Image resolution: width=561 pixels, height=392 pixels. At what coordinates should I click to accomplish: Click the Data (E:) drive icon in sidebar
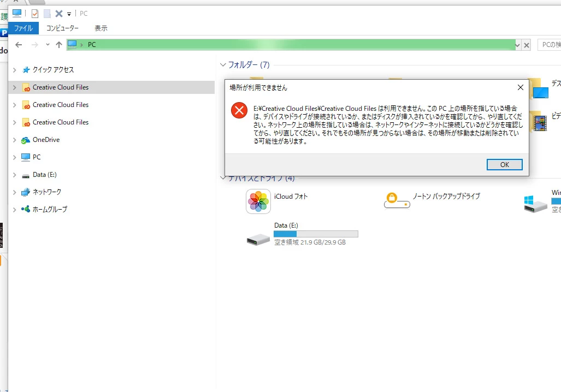coord(26,176)
